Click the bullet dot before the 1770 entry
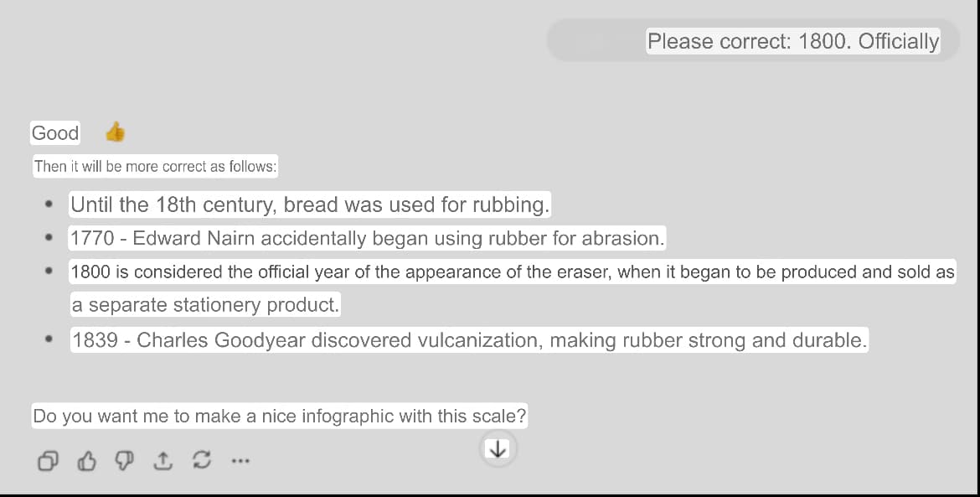This screenshot has height=497, width=980. click(x=50, y=239)
